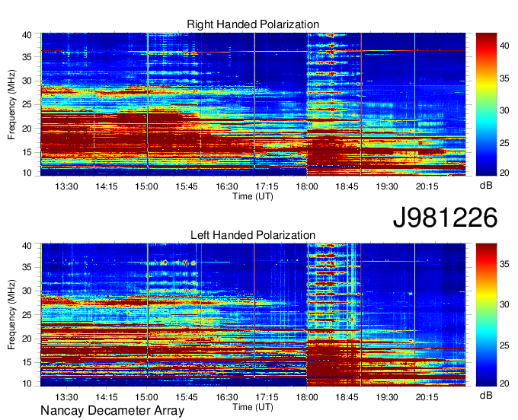Click the 19:30 time tick on Left Handed plot
Image resolution: width=518 pixels, height=420 pixels.
[x=387, y=397]
